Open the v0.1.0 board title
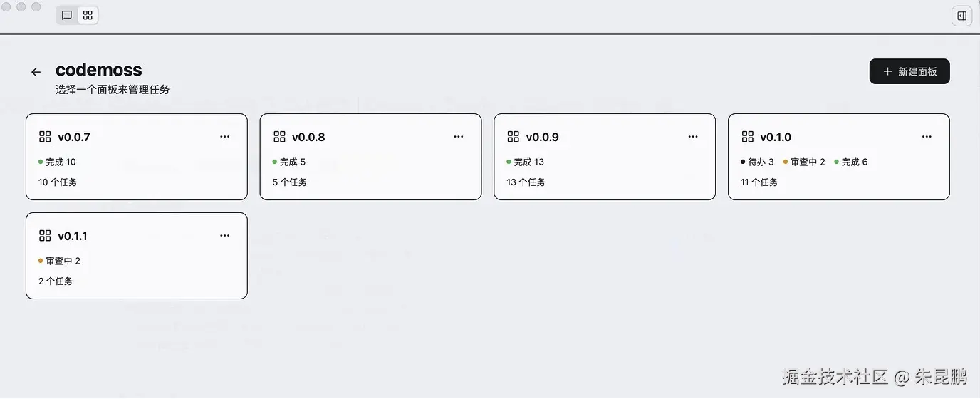Viewport: 980px width, 399px height. point(776,138)
